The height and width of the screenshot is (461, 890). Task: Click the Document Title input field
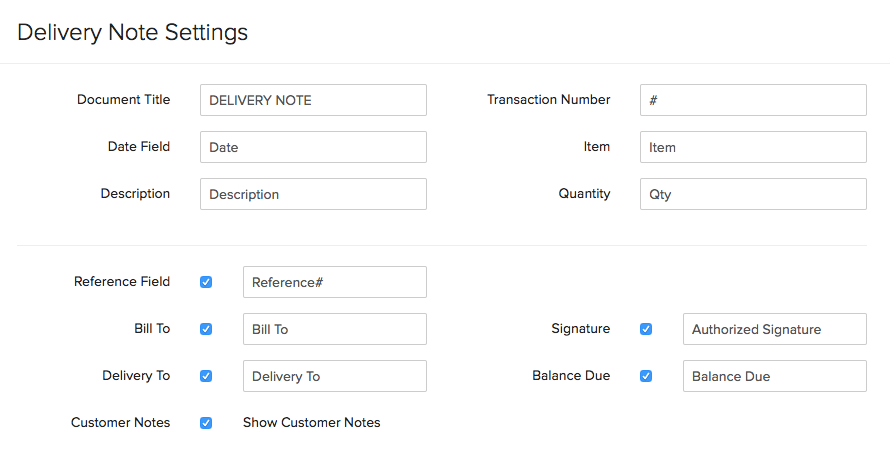tap(313, 100)
